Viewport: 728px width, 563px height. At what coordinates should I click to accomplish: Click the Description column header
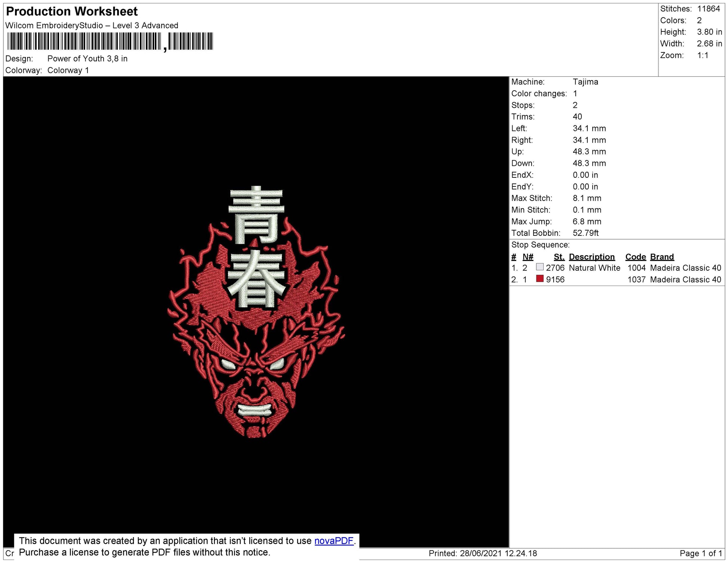click(591, 257)
